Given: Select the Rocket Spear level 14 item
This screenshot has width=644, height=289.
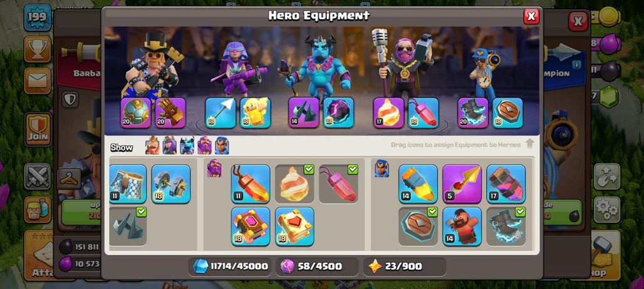Looking at the screenshot, I should [x=418, y=184].
